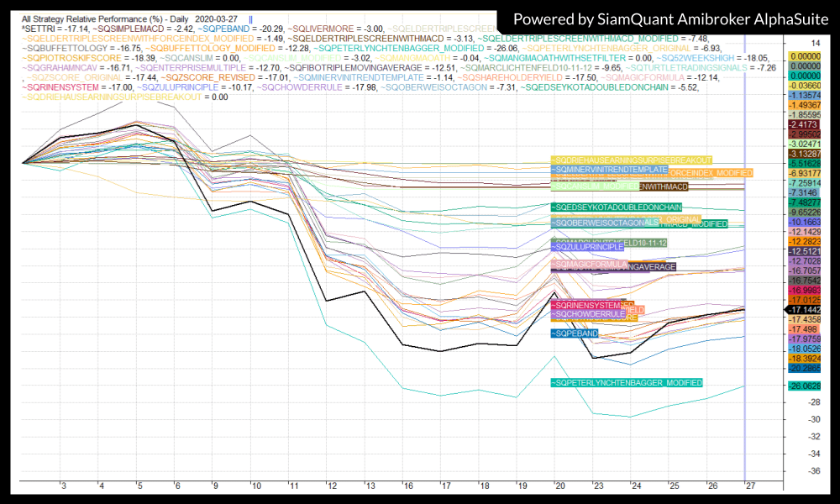
Task: Click the vertical date selector line
Action: tap(745, 252)
